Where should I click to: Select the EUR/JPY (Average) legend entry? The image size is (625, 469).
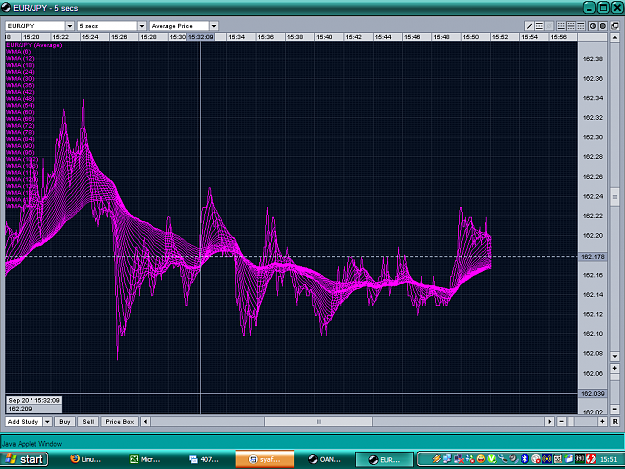(34, 45)
